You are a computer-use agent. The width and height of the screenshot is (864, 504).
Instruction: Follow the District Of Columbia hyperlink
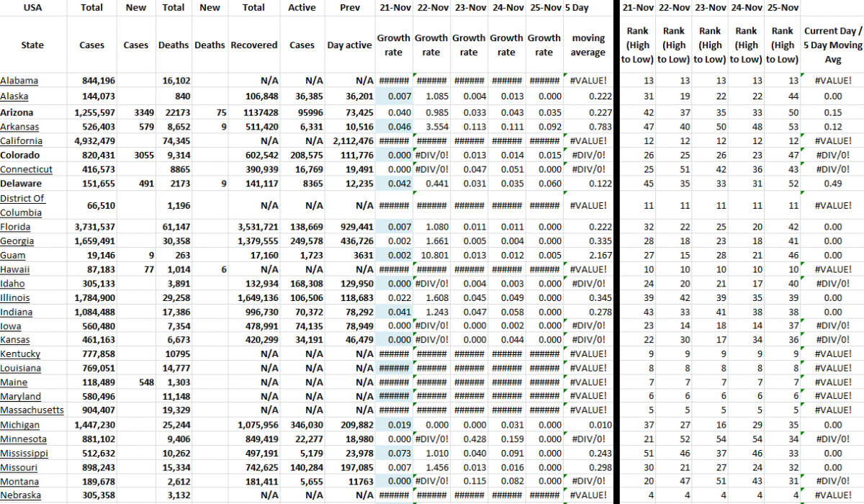23,204
